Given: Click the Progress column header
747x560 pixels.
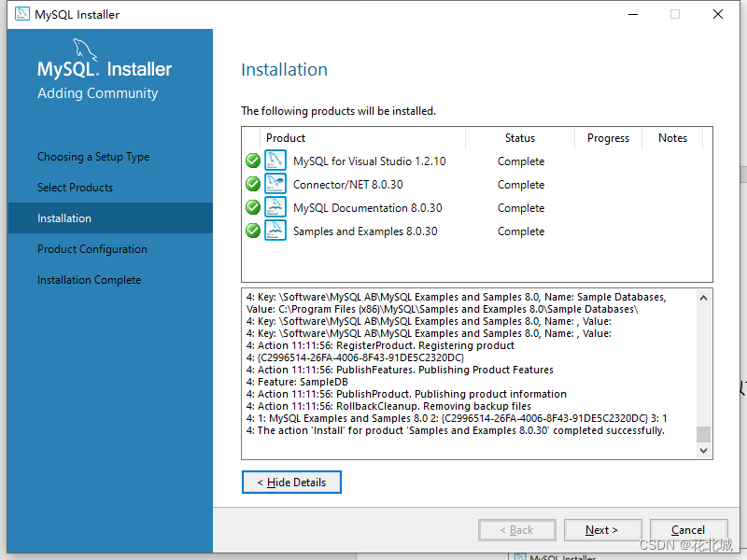Looking at the screenshot, I should coord(609,138).
